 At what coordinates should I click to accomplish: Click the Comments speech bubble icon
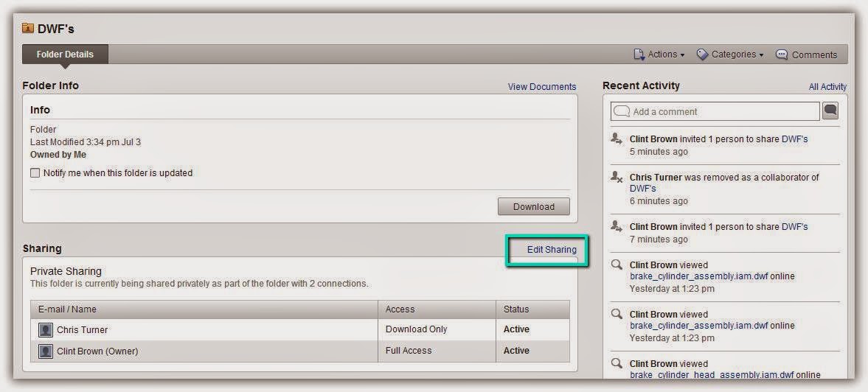point(782,55)
